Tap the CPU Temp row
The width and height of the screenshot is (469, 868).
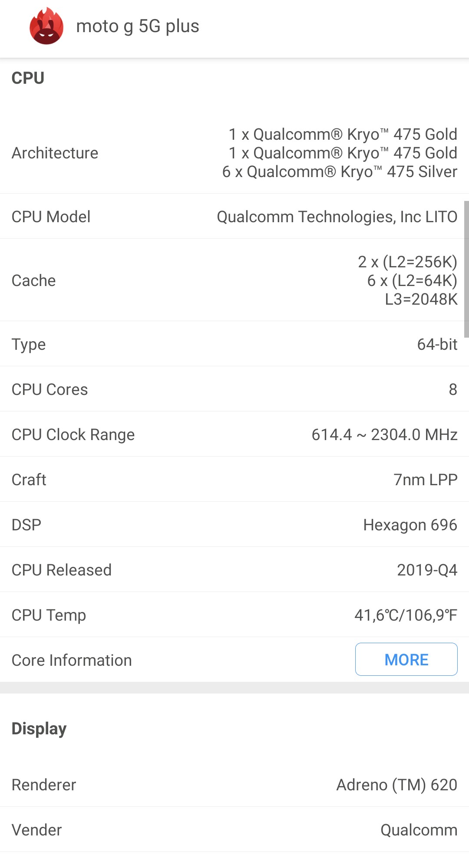234,615
